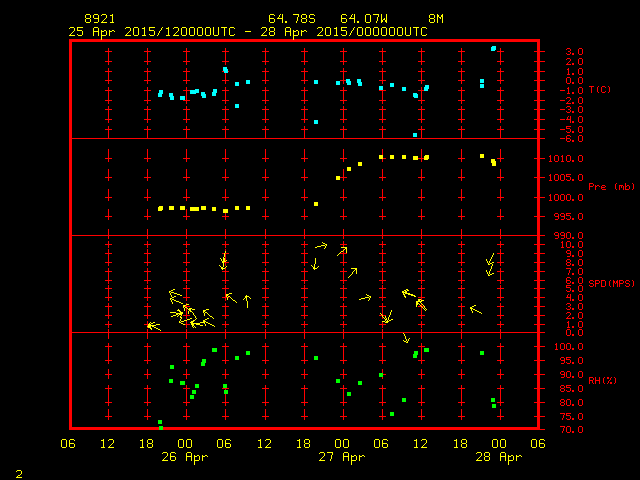The height and width of the screenshot is (480, 640).
Task: Click the station ID 8921 in header
Action: [x=99, y=19]
